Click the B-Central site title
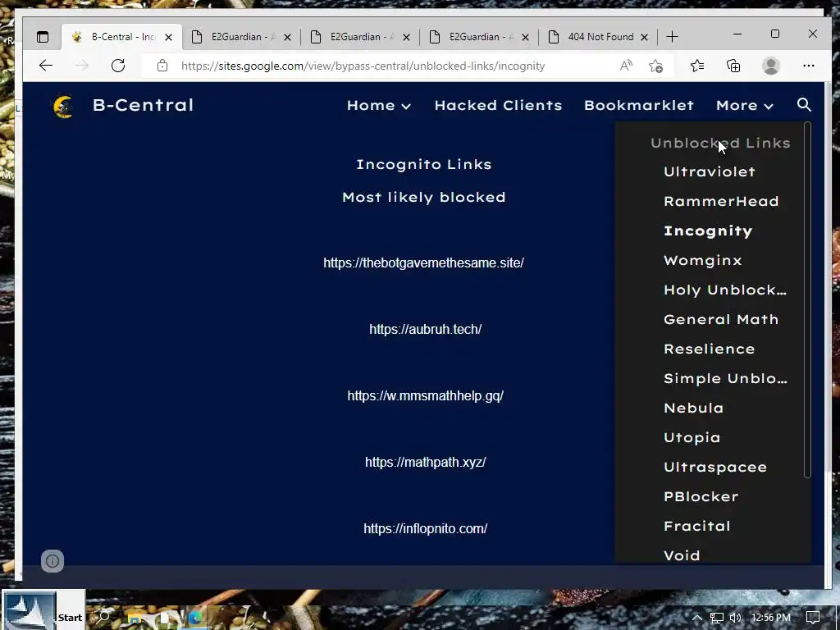Viewport: 840px width, 630px height. pyautogui.click(x=143, y=105)
